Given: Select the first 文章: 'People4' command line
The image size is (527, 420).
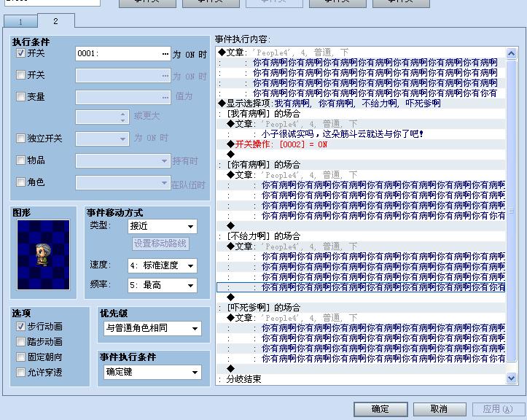Looking at the screenshot, I should coord(362,52).
